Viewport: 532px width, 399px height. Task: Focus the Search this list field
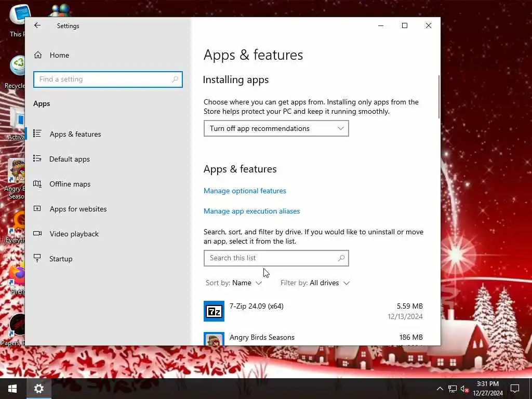tap(276, 258)
